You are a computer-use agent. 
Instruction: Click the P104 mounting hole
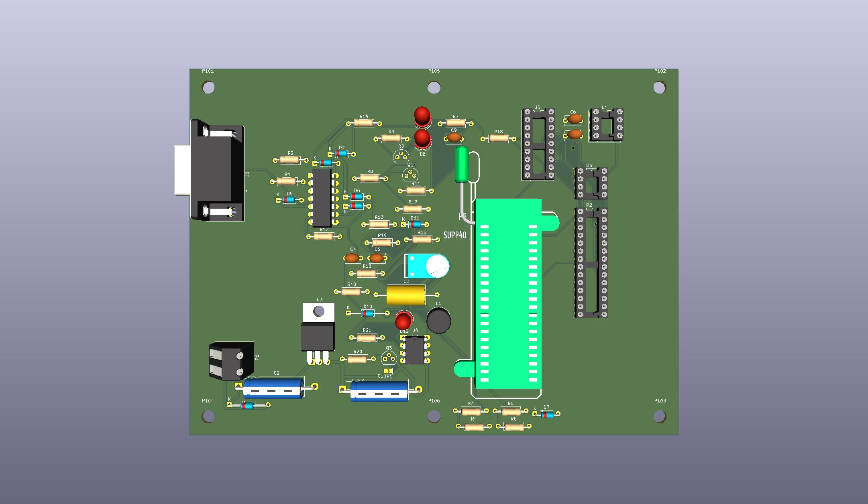208,417
